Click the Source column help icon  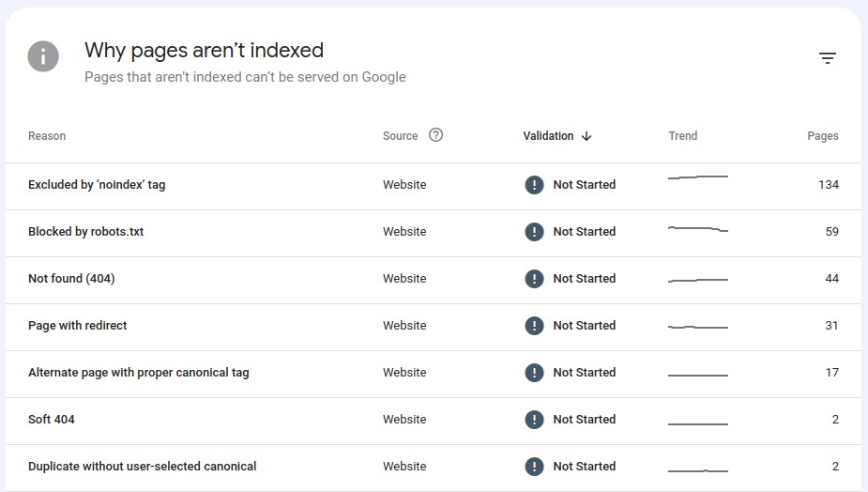(x=435, y=135)
